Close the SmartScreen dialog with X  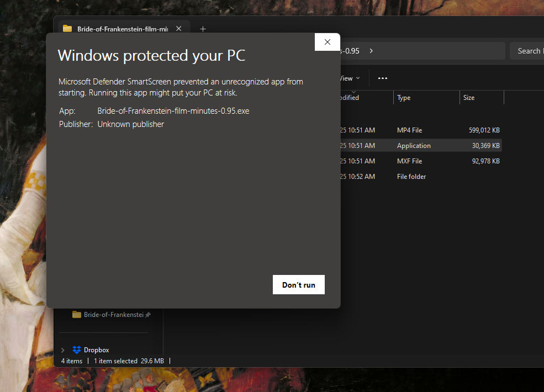tap(327, 42)
